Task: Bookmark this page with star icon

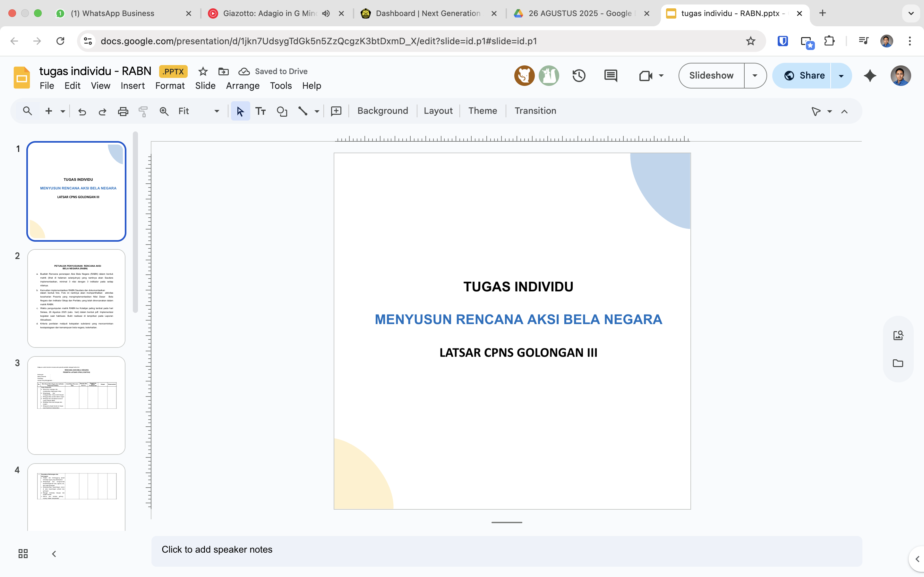Action: point(750,41)
